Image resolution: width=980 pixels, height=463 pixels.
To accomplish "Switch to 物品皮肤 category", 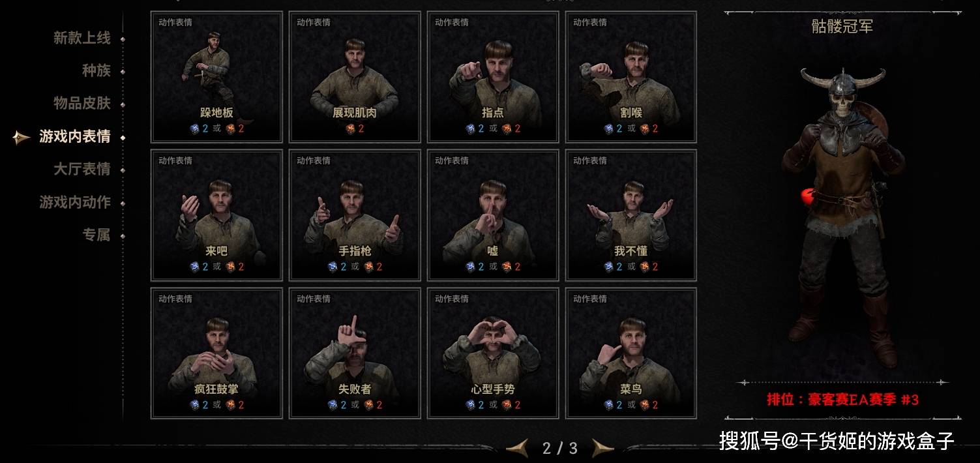I will pos(82,103).
